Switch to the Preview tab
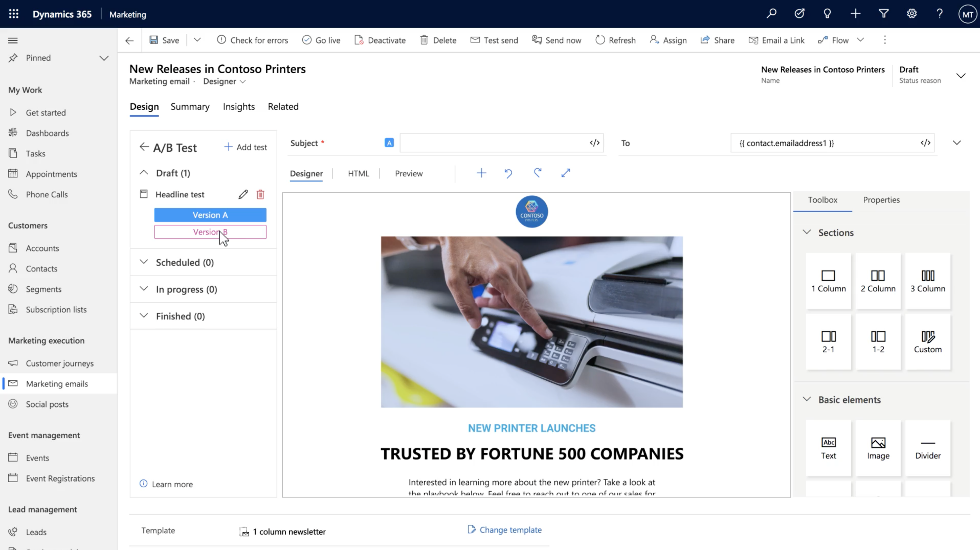The width and height of the screenshot is (980, 550). point(409,174)
